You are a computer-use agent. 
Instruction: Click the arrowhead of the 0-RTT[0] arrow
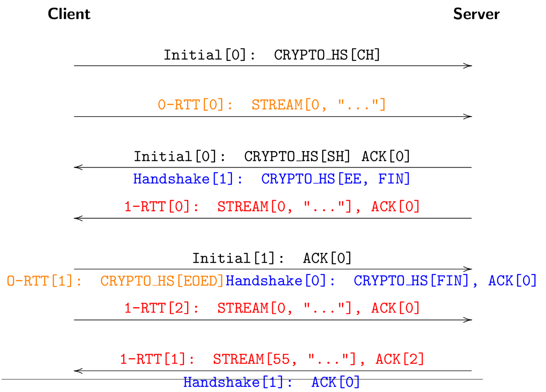point(468,117)
